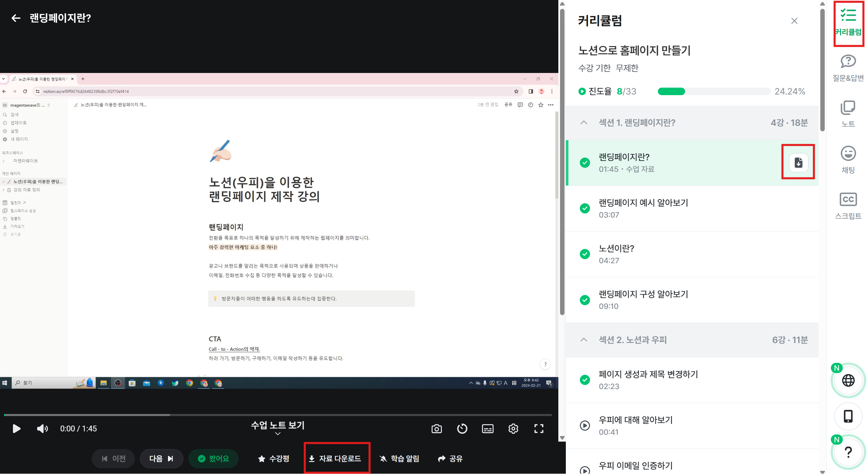868x474 pixels.
Task: Seek on the video progress bar
Action: pyautogui.click(x=278, y=415)
